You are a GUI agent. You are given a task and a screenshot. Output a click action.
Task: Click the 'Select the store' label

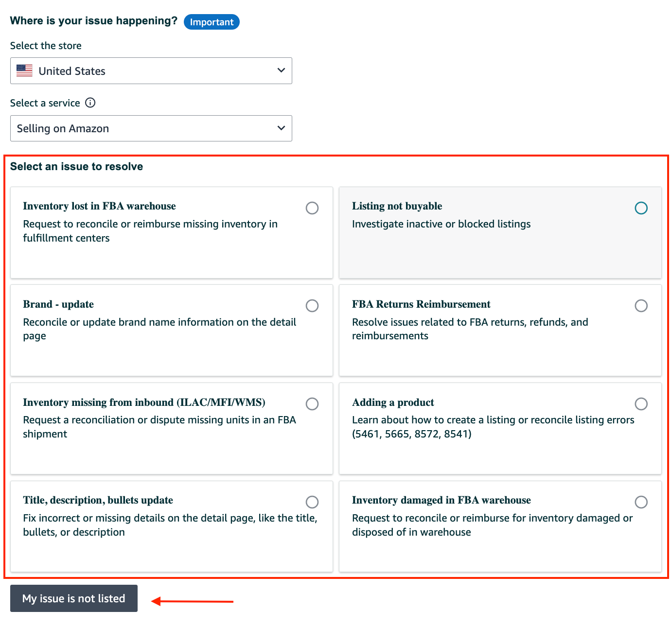point(46,46)
